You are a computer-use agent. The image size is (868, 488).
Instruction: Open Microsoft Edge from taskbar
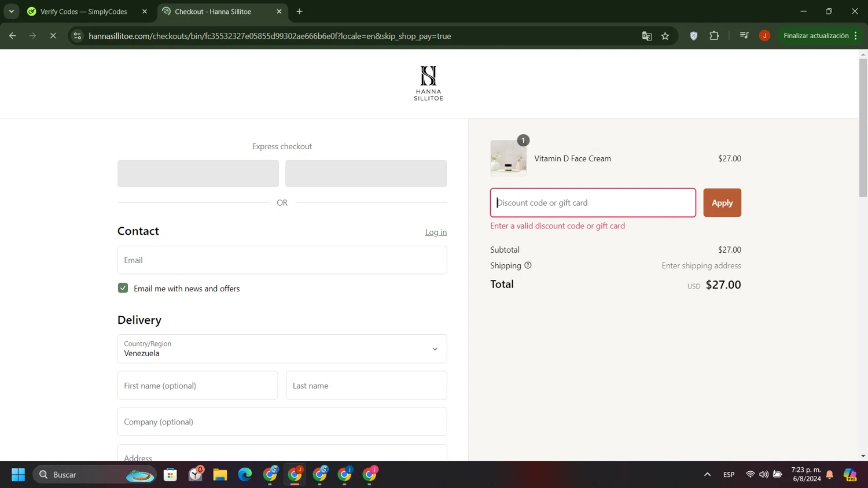(x=245, y=475)
